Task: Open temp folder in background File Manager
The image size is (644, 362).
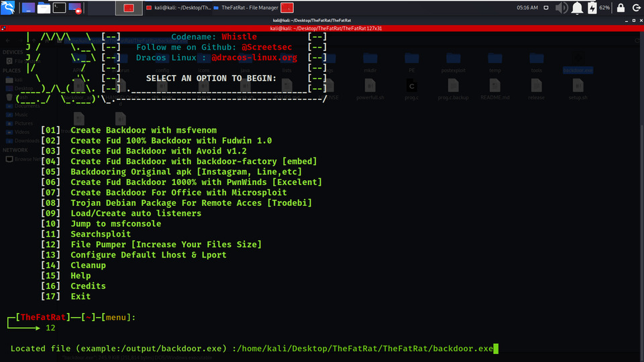Action: 495,63
